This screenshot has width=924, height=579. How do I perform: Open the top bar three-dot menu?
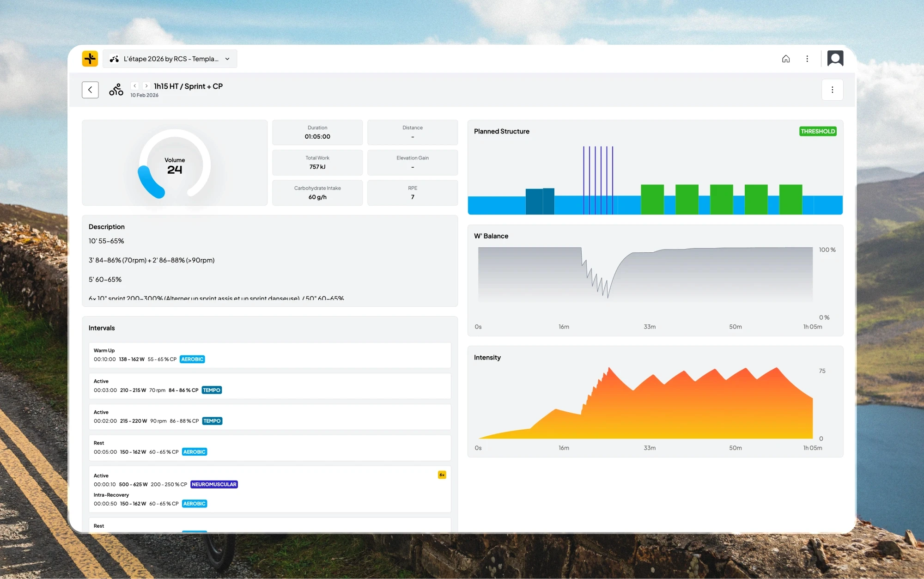click(x=807, y=59)
